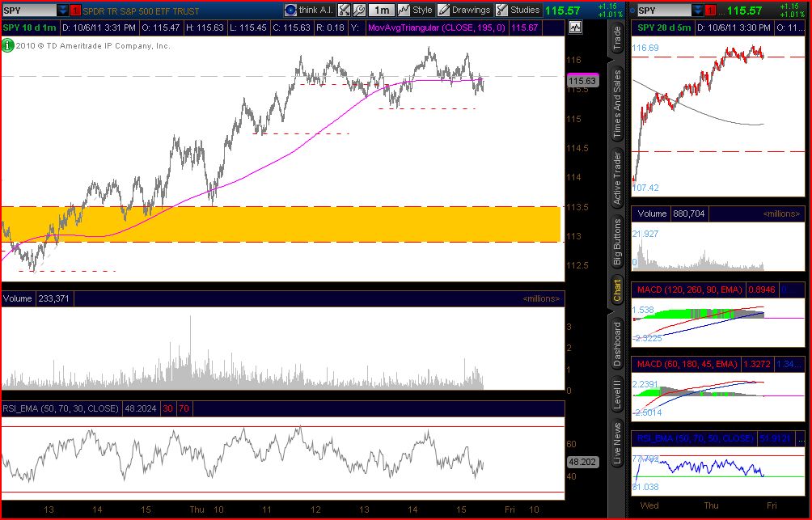Click the O: 115.47 open value
812x520 pixels.
(161, 27)
